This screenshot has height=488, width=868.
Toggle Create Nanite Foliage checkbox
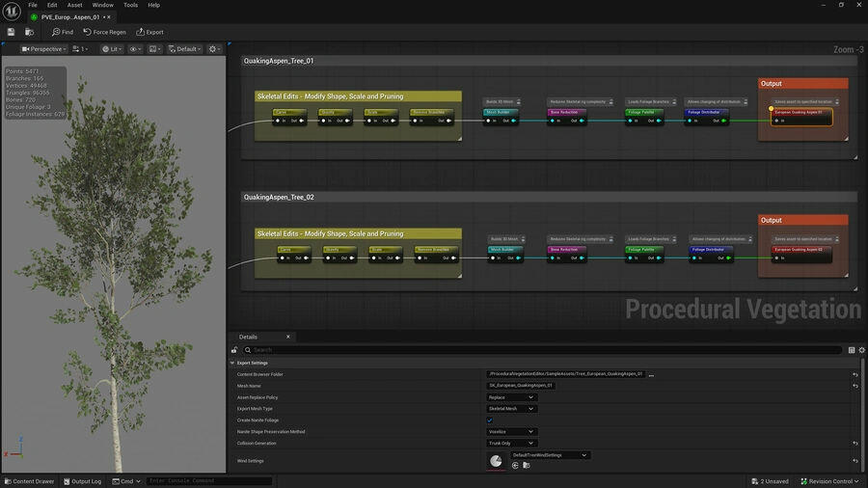point(490,420)
